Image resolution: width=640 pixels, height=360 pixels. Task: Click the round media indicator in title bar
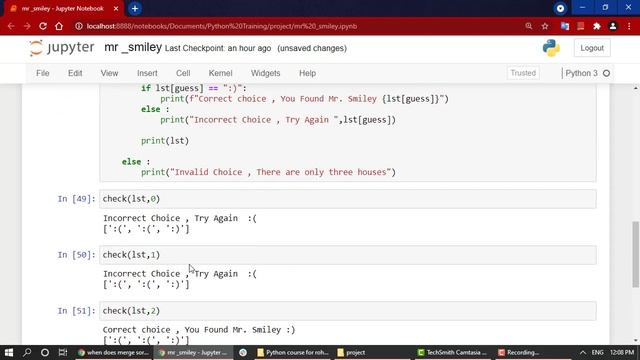coord(560,8)
